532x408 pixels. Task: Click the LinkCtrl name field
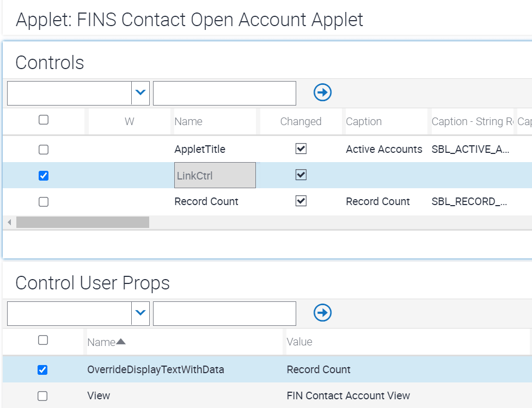point(215,175)
